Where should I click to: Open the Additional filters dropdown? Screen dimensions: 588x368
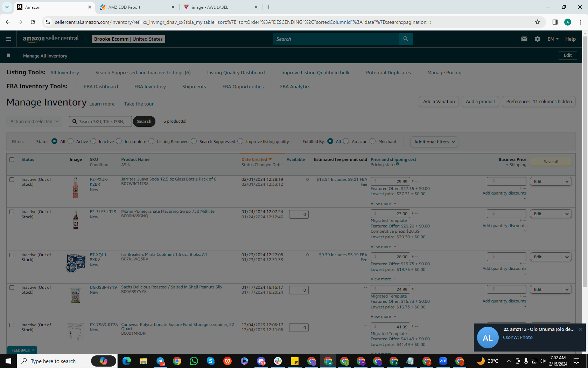pos(434,142)
